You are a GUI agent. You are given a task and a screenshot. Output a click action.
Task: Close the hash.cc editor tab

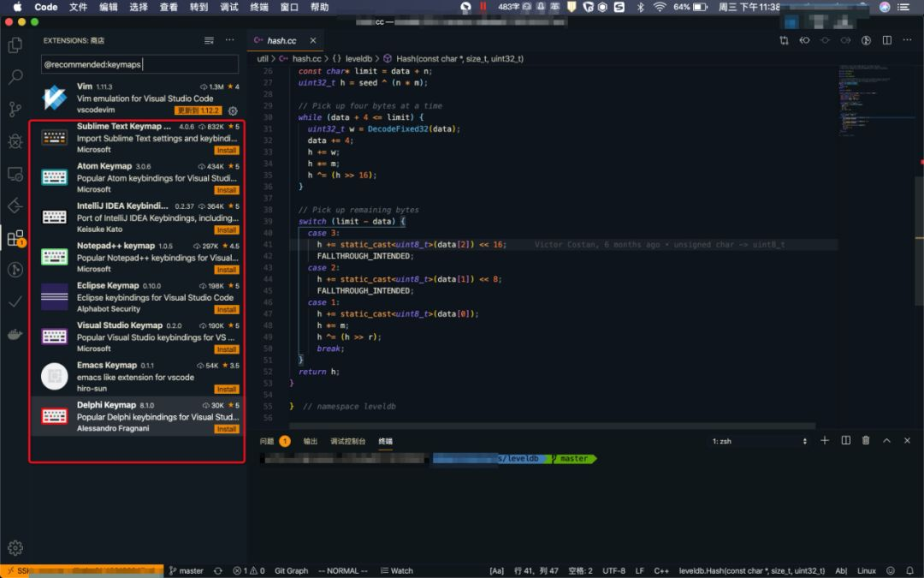[x=313, y=41]
